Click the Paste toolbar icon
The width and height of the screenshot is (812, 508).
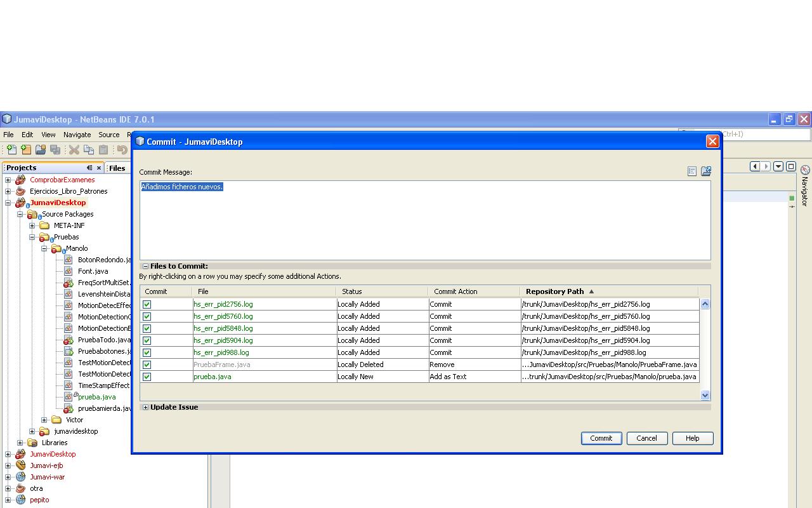[x=102, y=149]
